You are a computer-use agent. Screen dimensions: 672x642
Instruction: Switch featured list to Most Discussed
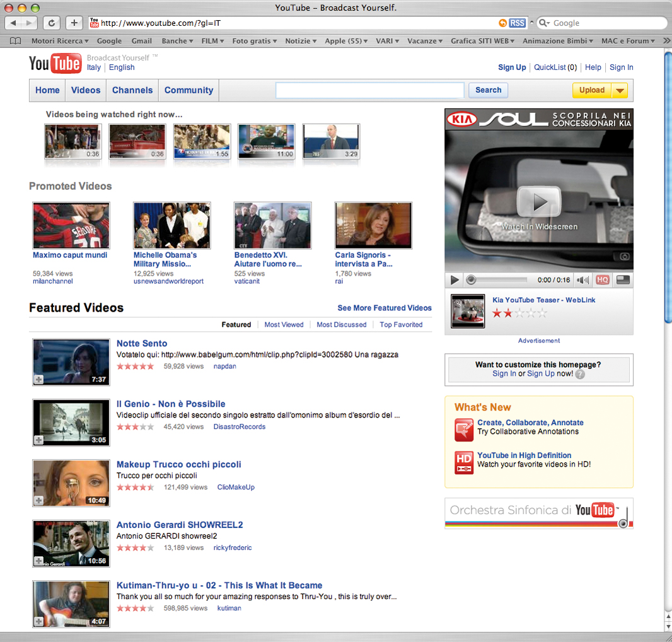pyautogui.click(x=342, y=325)
